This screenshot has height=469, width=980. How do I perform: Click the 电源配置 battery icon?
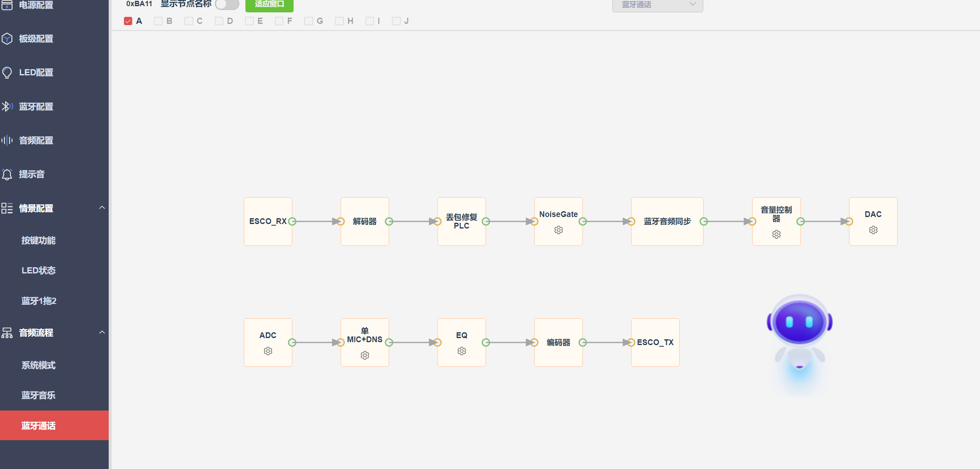[x=7, y=5]
